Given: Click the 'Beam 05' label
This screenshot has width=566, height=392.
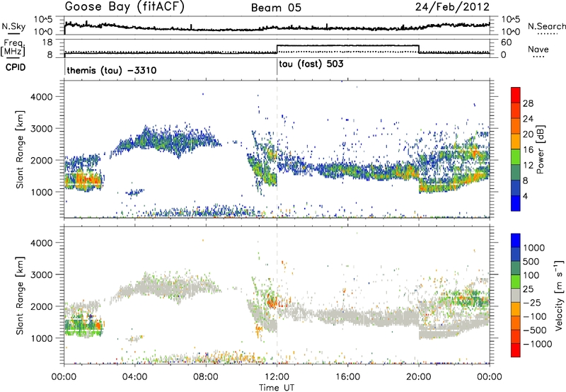Looking at the screenshot, I should tap(276, 8).
